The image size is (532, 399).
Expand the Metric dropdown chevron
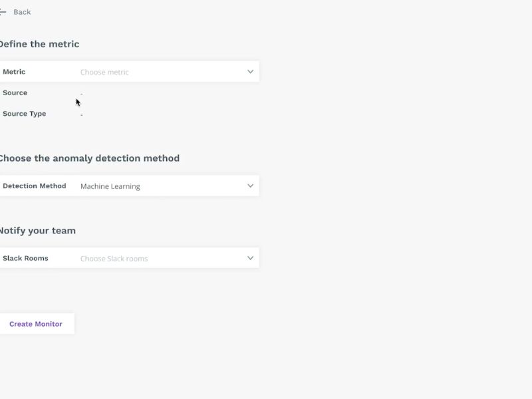point(251,72)
